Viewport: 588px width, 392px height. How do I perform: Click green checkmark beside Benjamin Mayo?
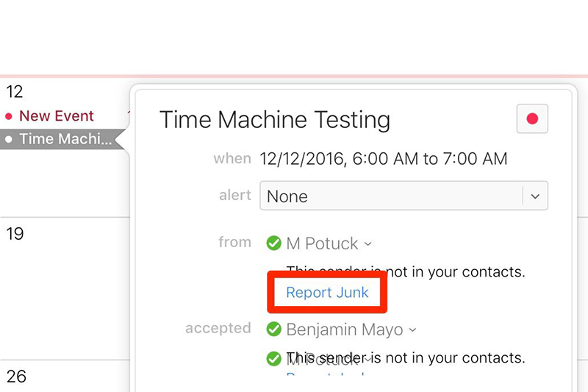click(274, 329)
